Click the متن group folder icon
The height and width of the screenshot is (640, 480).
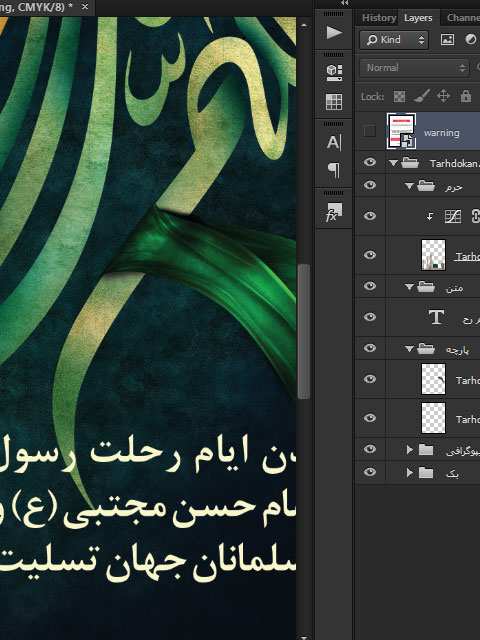click(426, 287)
